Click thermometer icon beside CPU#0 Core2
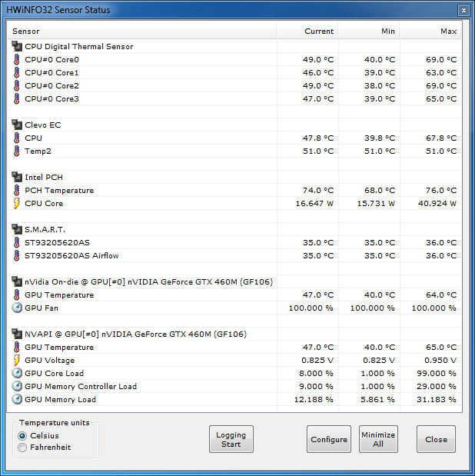Image resolution: width=475 pixels, height=476 pixels. point(17,85)
